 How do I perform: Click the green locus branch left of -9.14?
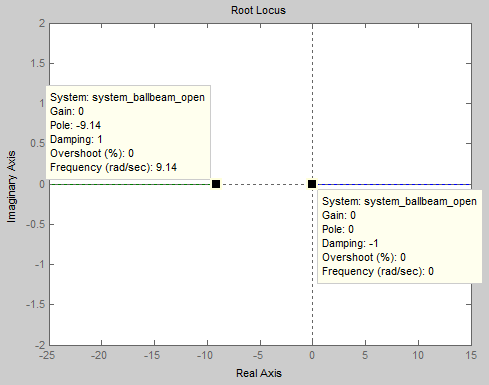click(x=131, y=184)
